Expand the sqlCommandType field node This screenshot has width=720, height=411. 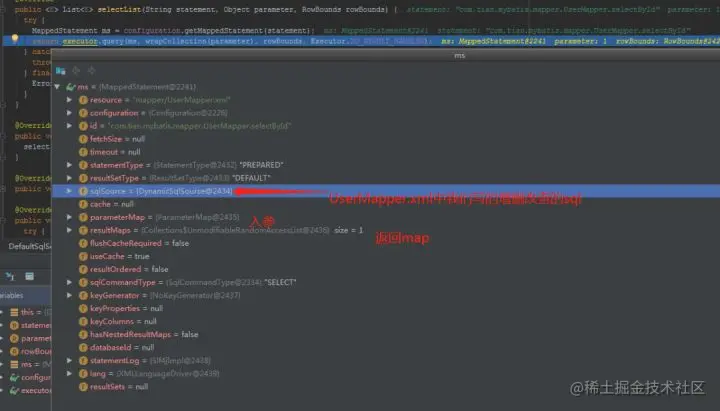pyautogui.click(x=69, y=282)
